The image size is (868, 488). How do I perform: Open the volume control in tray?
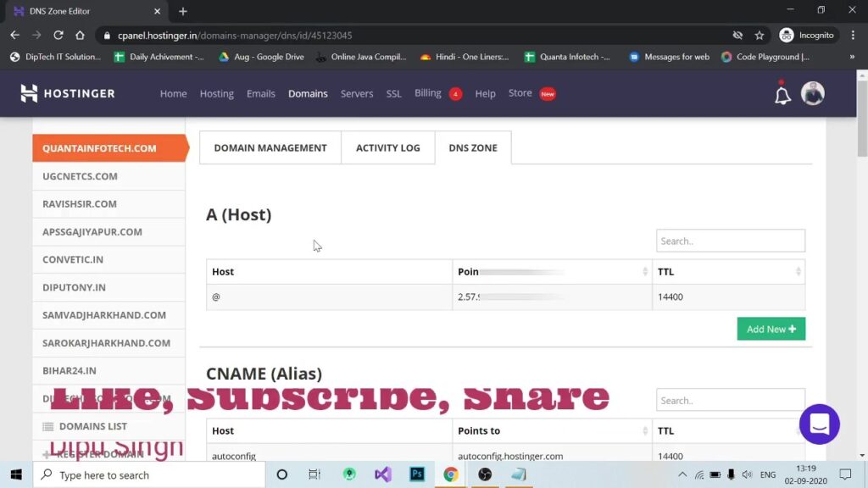tap(748, 474)
